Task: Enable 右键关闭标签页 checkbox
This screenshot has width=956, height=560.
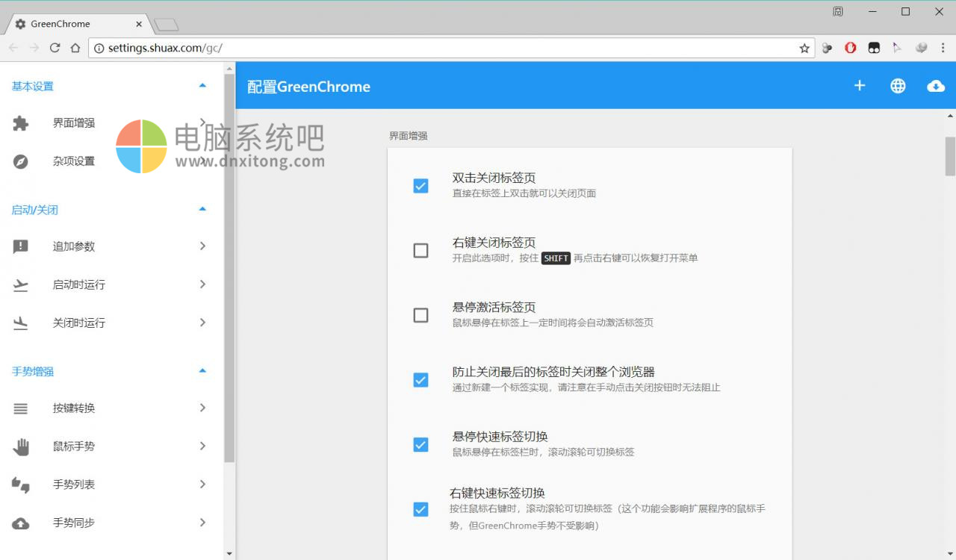Action: point(420,251)
